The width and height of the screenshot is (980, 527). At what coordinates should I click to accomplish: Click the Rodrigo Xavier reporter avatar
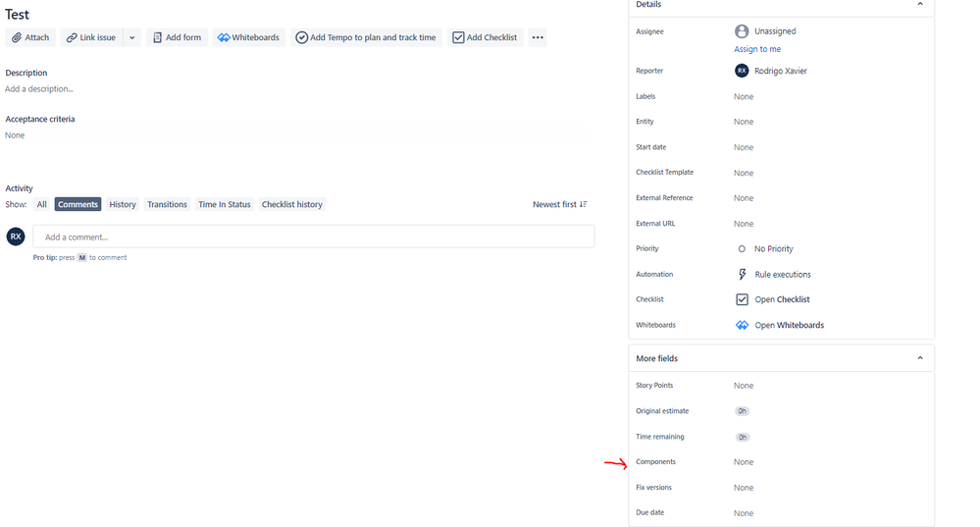742,71
